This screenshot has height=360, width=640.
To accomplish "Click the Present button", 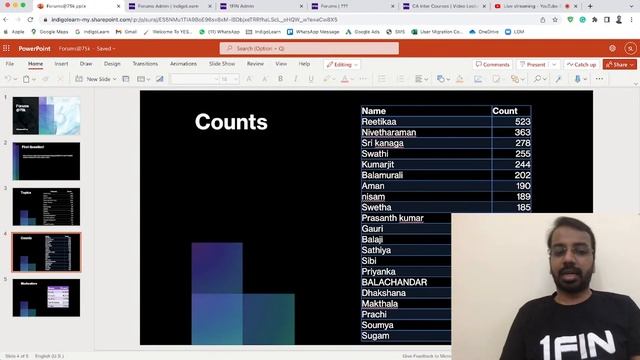I will (533, 64).
